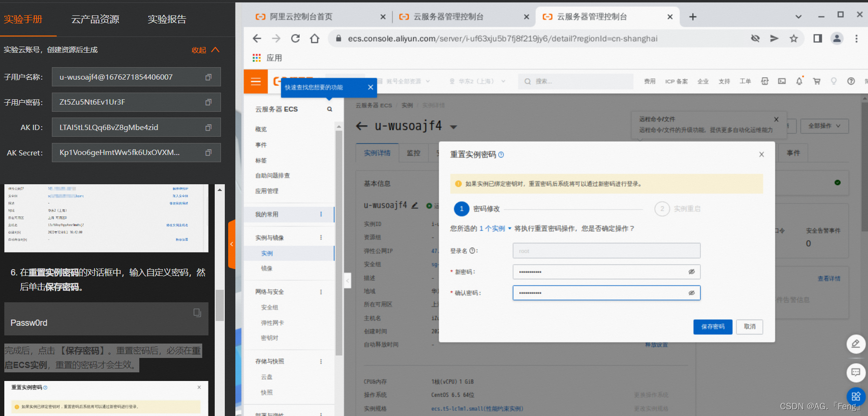Screen dimensions: 868x416
Task: Open 安全组 in the ECS sidebar
Action: [x=269, y=308]
